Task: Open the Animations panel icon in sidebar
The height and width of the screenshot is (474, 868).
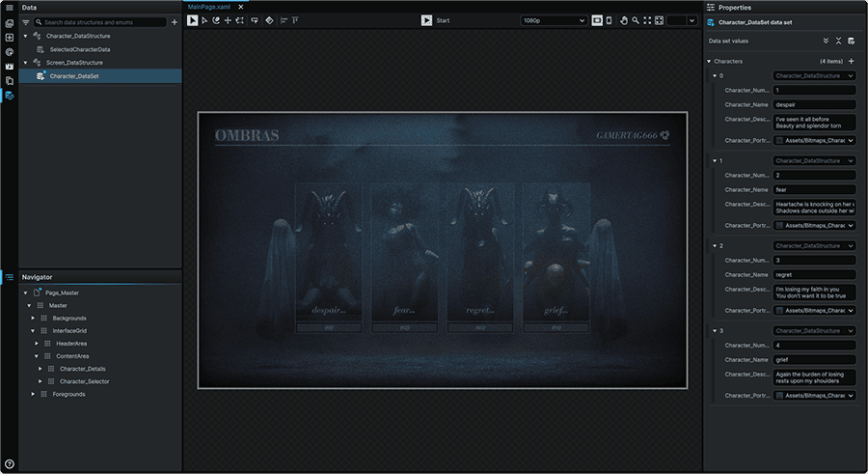Action: click(9, 67)
